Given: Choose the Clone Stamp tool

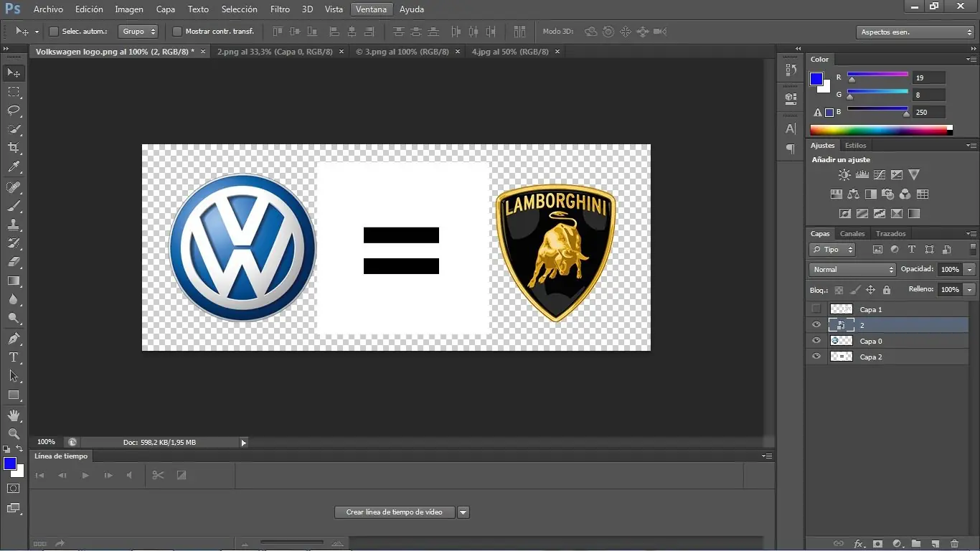Looking at the screenshot, I should tap(14, 225).
